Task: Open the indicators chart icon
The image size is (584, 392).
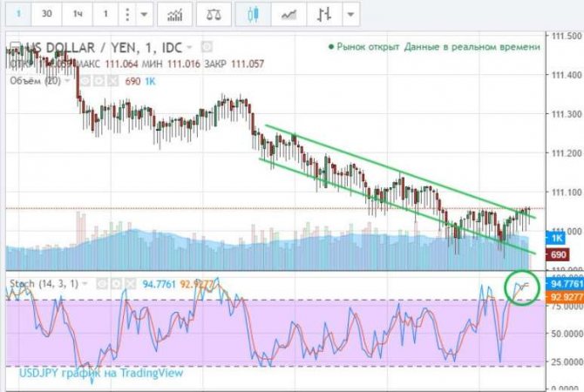Action: (174, 15)
